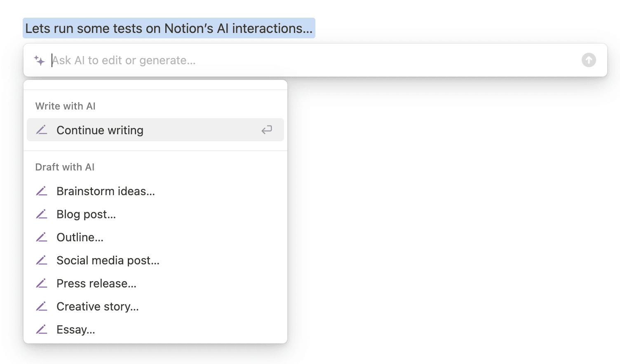Click the AI sparkle icon in prompt bar

39,61
